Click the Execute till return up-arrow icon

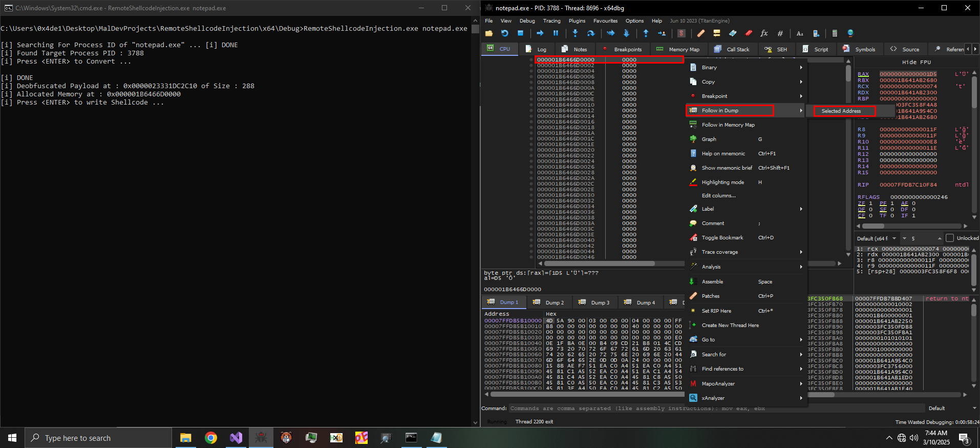(646, 33)
